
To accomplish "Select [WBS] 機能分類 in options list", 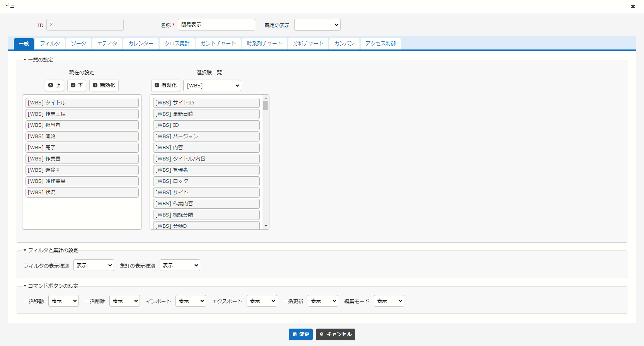I will click(x=206, y=215).
